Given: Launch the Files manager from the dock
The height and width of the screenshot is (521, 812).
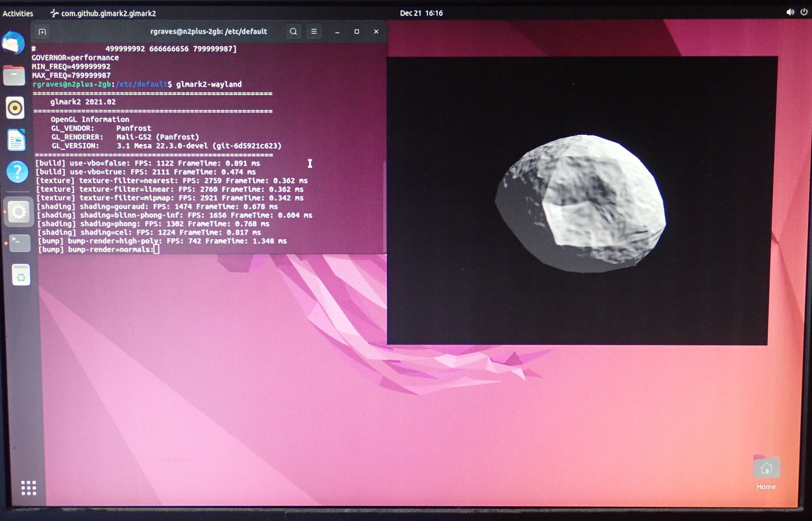Looking at the screenshot, I should (x=14, y=76).
